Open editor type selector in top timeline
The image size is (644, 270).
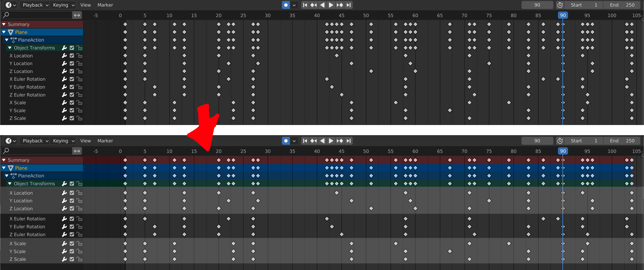point(10,5)
